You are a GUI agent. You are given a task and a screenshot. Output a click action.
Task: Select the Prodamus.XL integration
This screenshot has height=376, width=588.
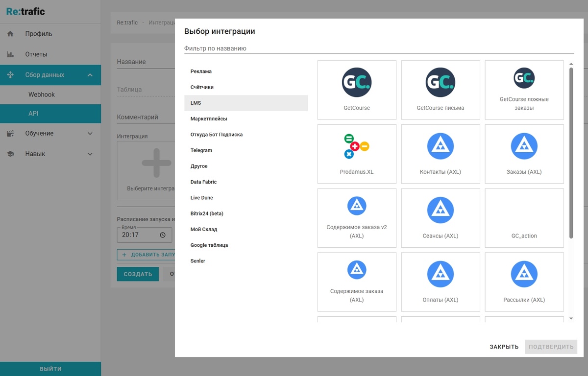click(x=357, y=154)
